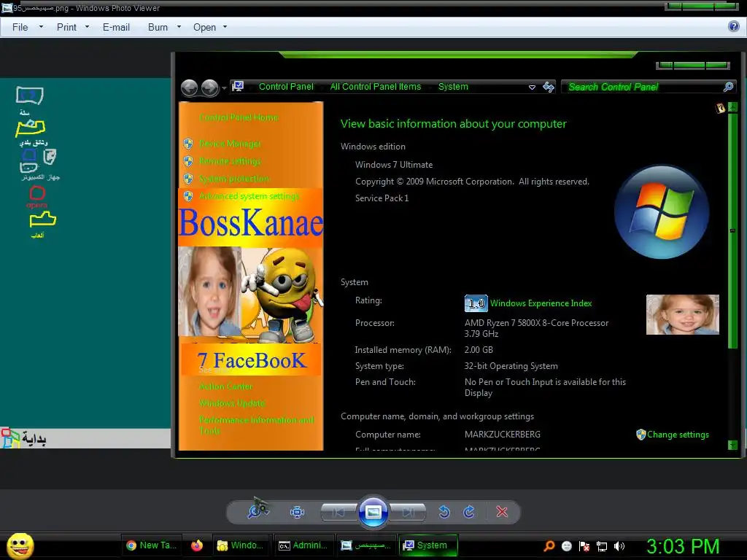Click the E-mail menu item
This screenshot has height=560, width=747.
click(x=116, y=27)
